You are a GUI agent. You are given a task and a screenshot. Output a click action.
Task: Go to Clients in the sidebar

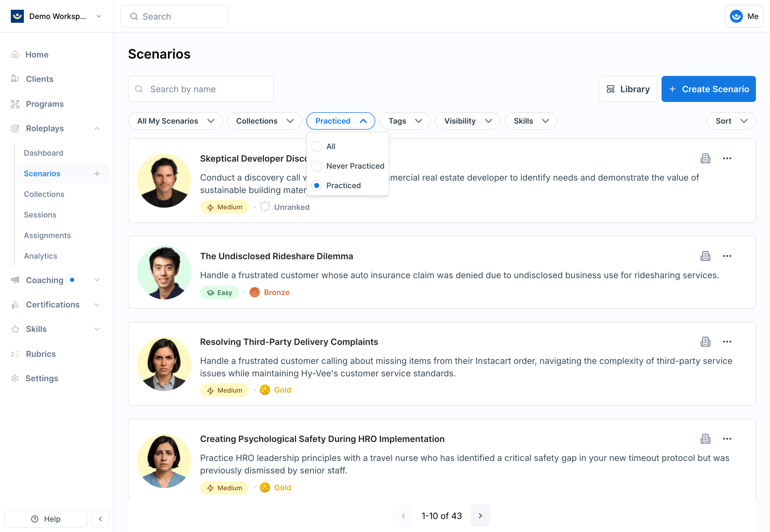(x=39, y=79)
